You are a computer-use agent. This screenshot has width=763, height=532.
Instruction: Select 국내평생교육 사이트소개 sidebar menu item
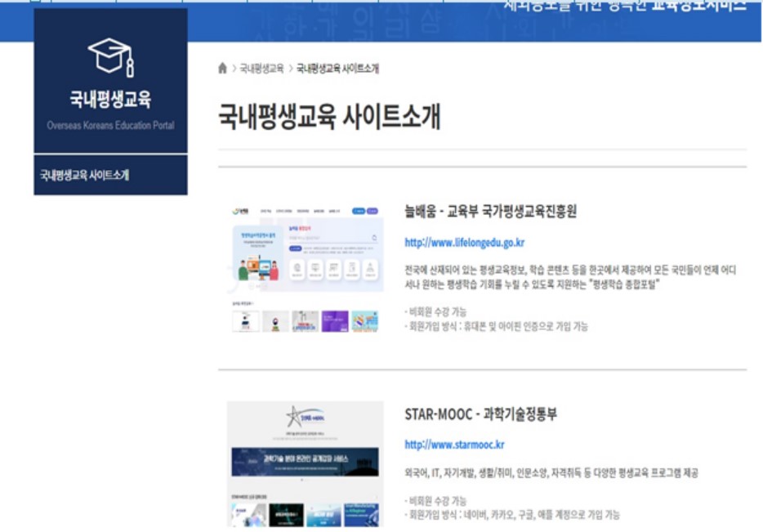[110, 175]
